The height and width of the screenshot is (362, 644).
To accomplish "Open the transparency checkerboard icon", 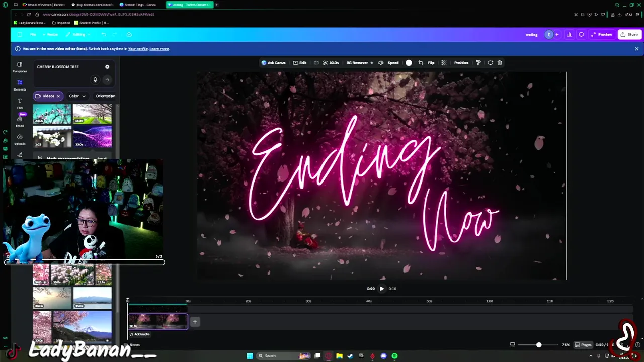I will [x=443, y=63].
